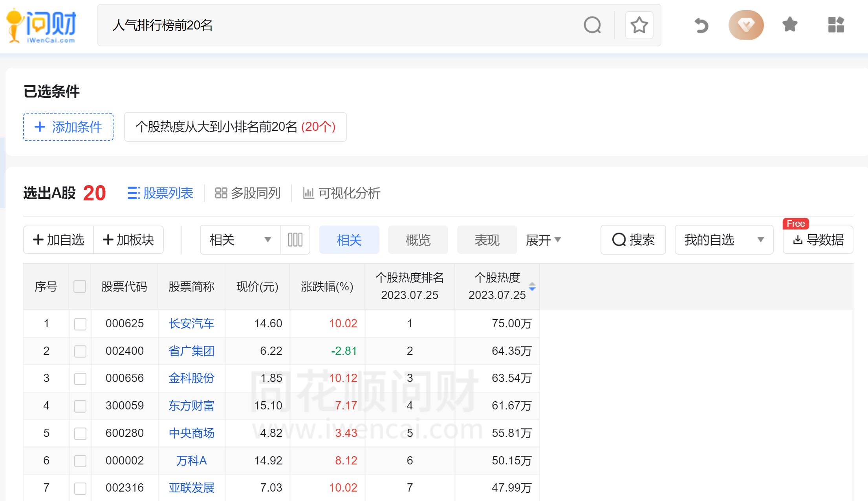The width and height of the screenshot is (868, 501).
Task: Open the 我的自选 dropdown
Action: [x=724, y=240]
